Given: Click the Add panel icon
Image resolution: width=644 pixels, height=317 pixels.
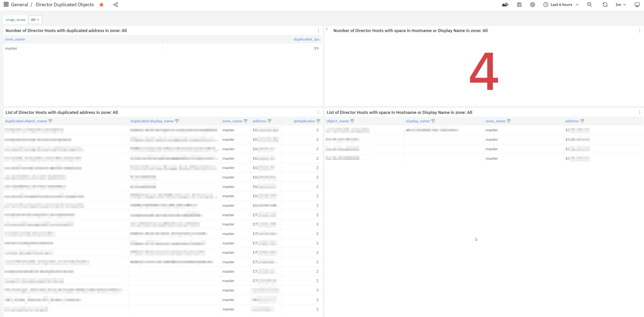Looking at the screenshot, I should [x=505, y=5].
